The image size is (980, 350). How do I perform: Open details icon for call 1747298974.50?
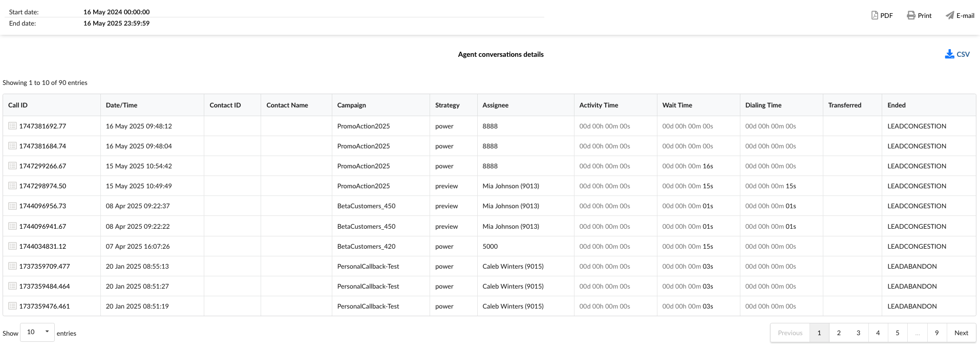click(13, 186)
